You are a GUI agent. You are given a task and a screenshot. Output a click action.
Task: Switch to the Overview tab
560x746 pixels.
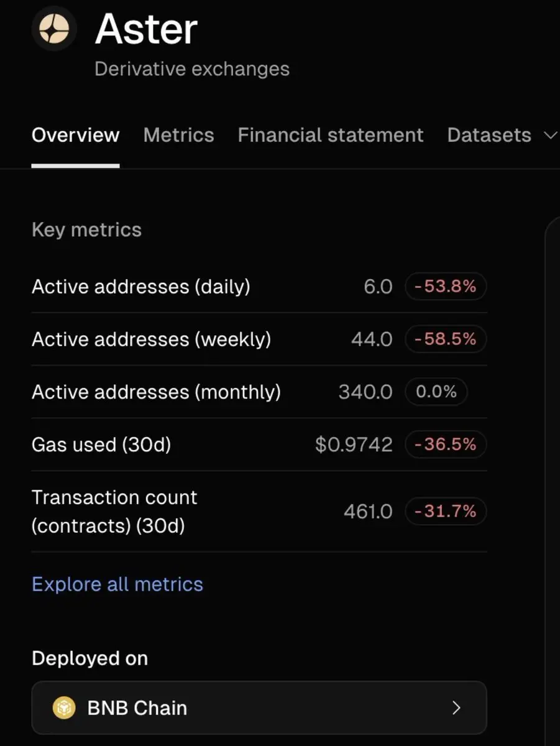(75, 136)
